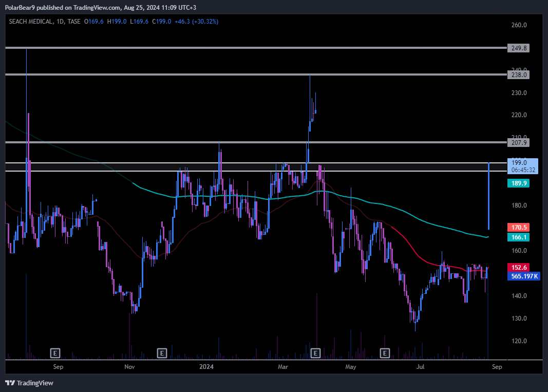
Task: Click the teal 166.1 moving average label
Action: [519, 237]
